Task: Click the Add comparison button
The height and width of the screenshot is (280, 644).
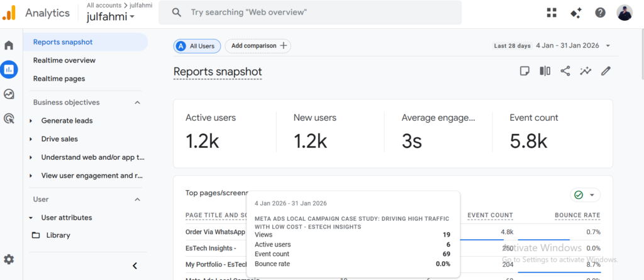Action: tap(258, 46)
